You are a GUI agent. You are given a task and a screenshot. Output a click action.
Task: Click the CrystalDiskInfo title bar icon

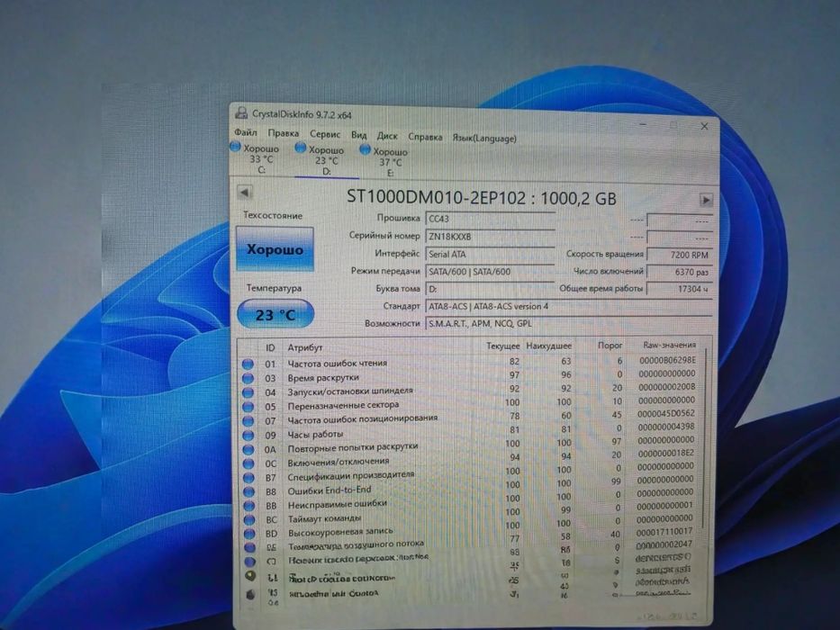point(241,112)
